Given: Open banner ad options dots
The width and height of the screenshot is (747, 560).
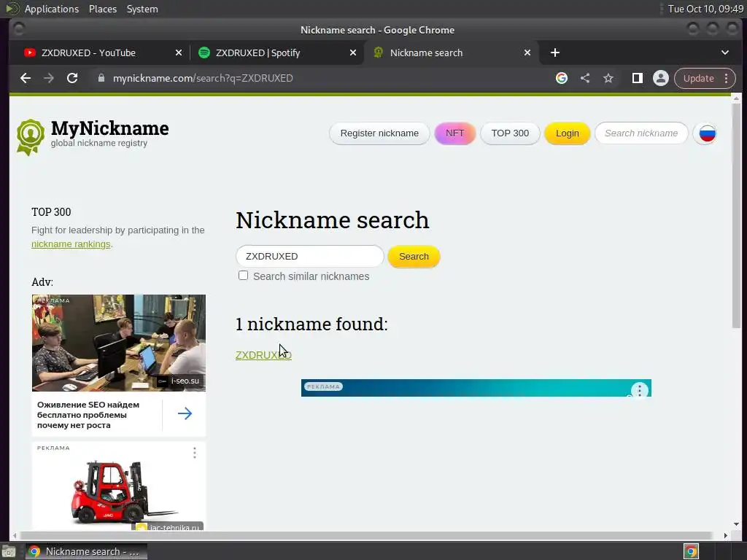Looking at the screenshot, I should [x=639, y=390].
